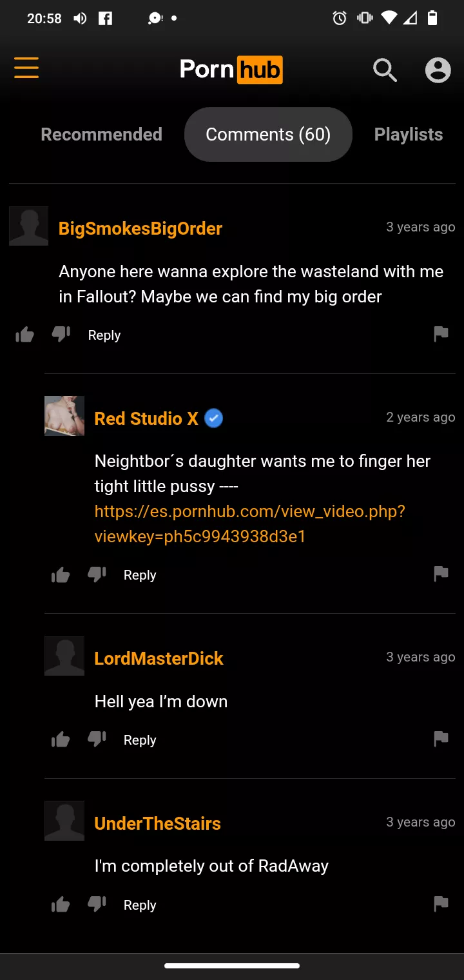
Task: Open the user account profile icon
Action: [x=438, y=70]
